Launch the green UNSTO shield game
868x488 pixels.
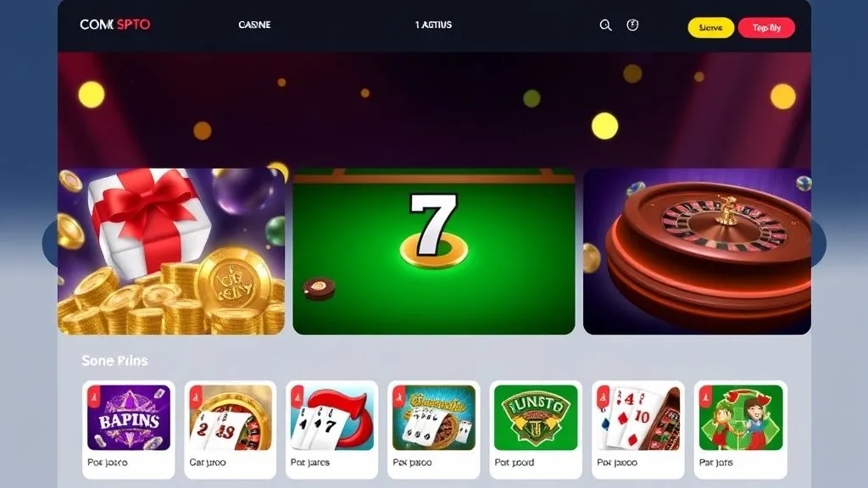point(536,430)
